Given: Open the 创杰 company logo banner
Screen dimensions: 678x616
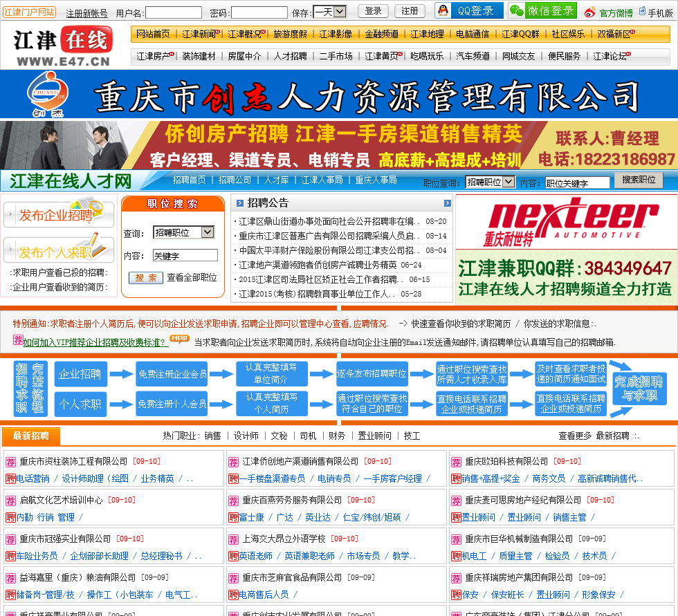Looking at the screenshot, I should (x=339, y=95).
